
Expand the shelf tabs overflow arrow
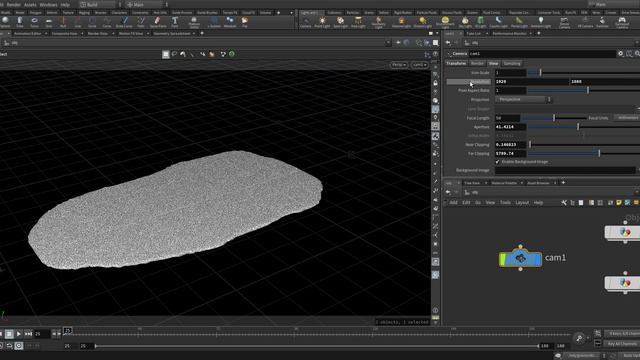click(x=291, y=13)
